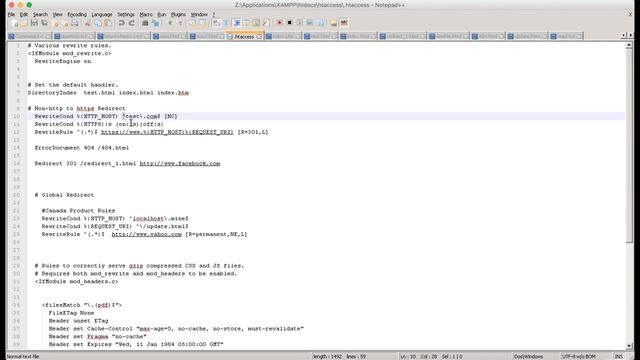Screen dimensions: 640x360
Task: Open Find via the binoculars icon
Action: 145,23
